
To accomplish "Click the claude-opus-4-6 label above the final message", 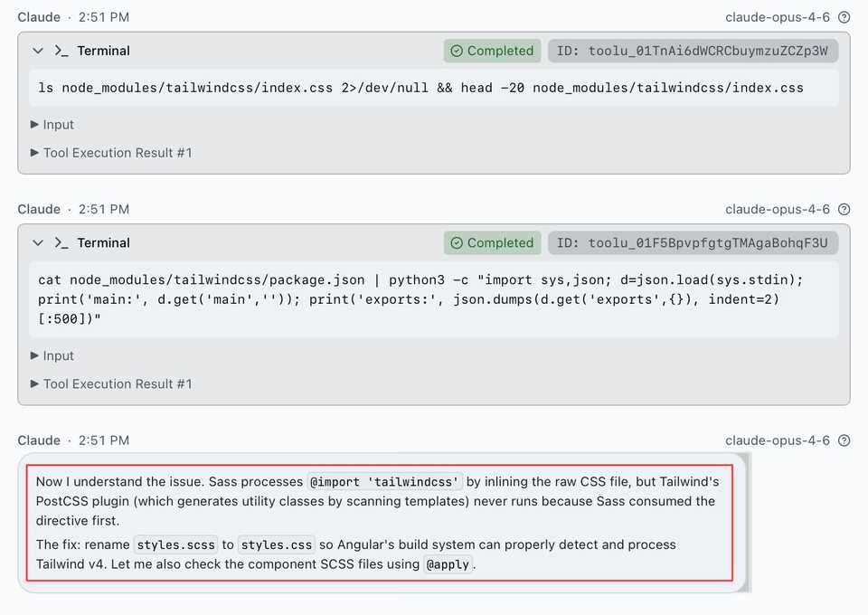I will point(777,440).
